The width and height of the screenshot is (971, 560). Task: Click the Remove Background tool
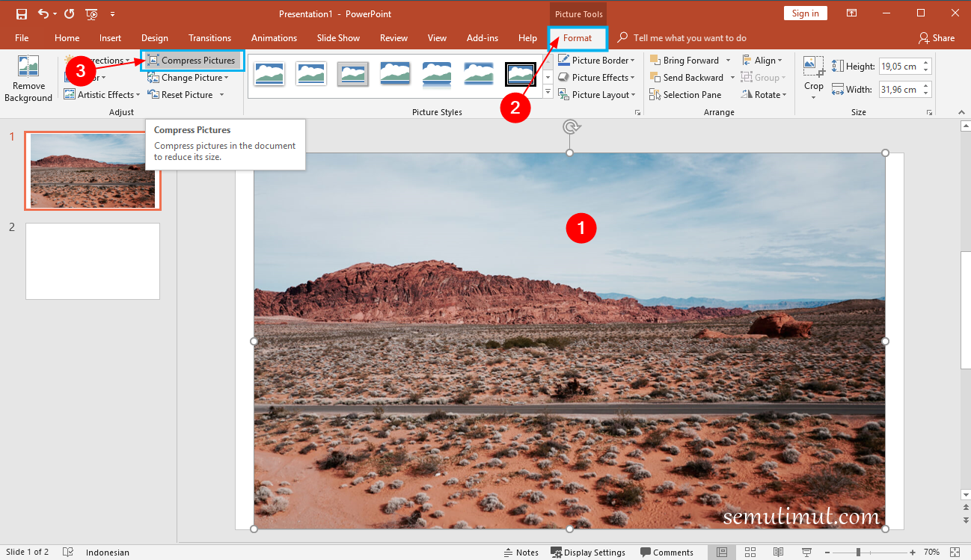pyautogui.click(x=28, y=79)
